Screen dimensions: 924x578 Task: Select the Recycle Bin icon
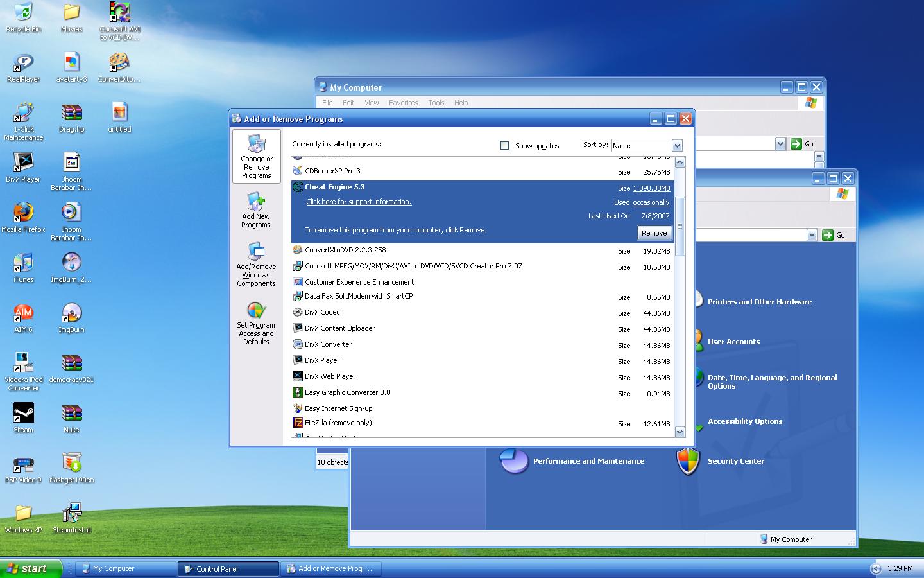tap(23, 13)
